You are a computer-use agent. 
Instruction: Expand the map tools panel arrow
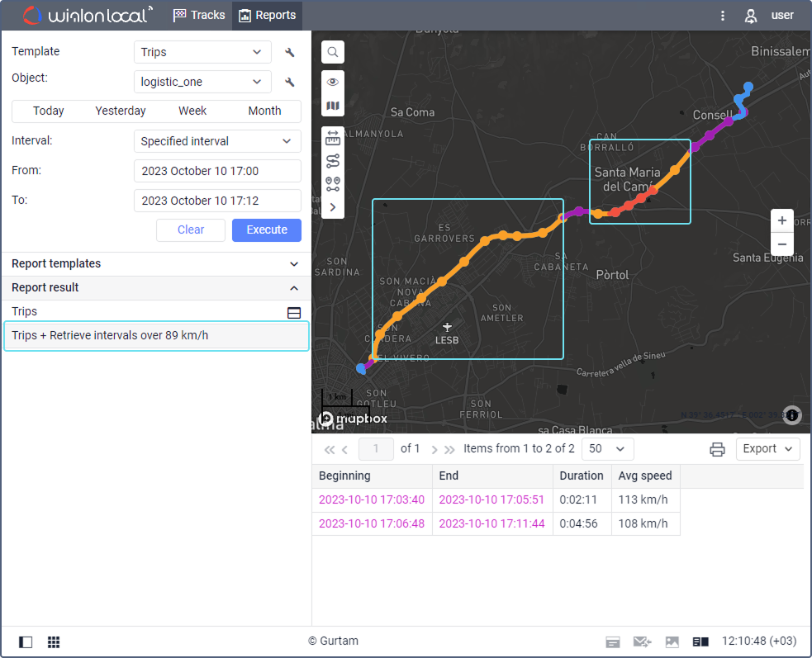pos(333,207)
